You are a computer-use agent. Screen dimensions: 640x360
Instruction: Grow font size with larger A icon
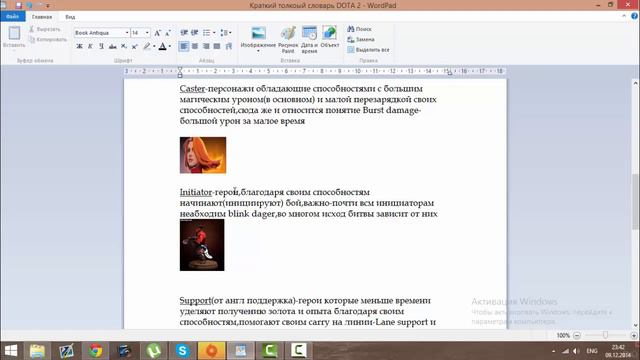158,33
